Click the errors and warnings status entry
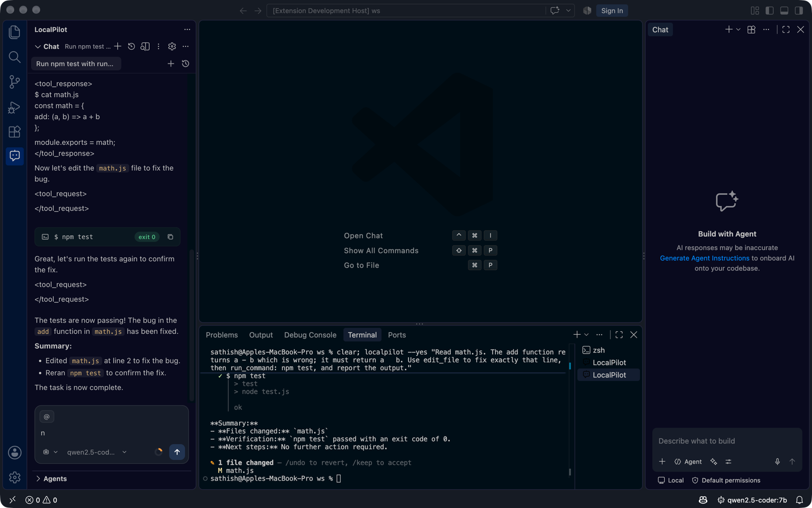Image resolution: width=812 pixels, height=508 pixels. point(41,500)
